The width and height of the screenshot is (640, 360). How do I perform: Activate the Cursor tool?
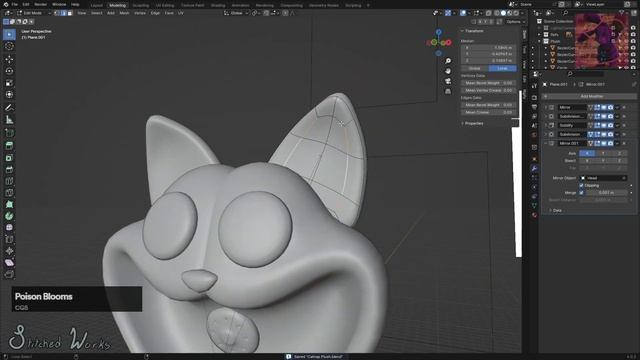[x=9, y=47]
